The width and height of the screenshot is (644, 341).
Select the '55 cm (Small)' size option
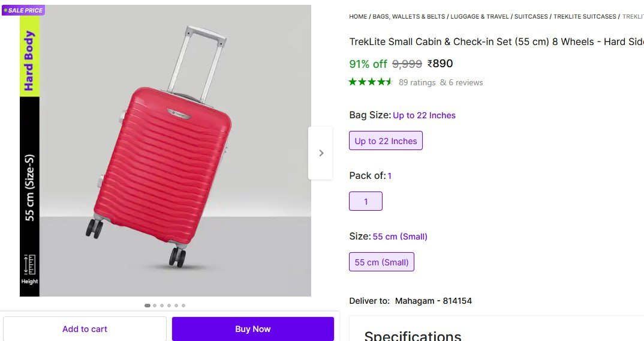pos(381,262)
